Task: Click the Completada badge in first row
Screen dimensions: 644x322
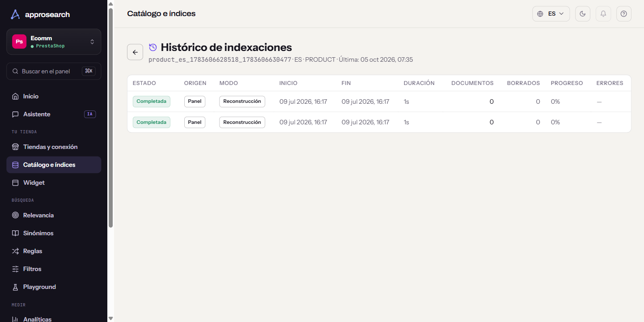Action: (152, 102)
